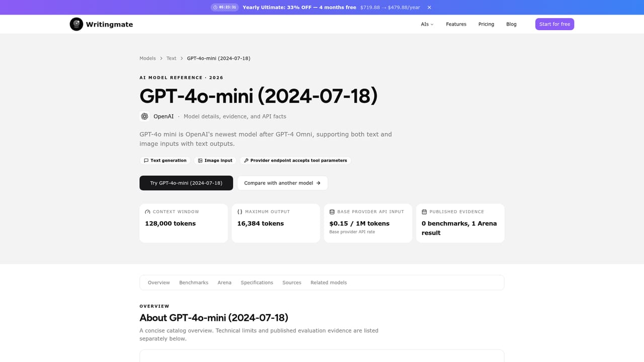The image size is (644, 362).
Task: Click the Writingmate brand name text
Action: click(109, 24)
